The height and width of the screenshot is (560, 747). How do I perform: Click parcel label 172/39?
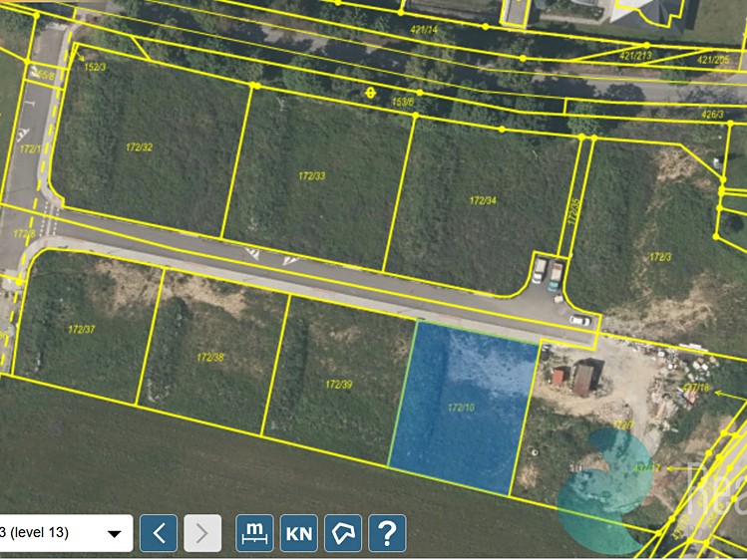[x=339, y=384]
